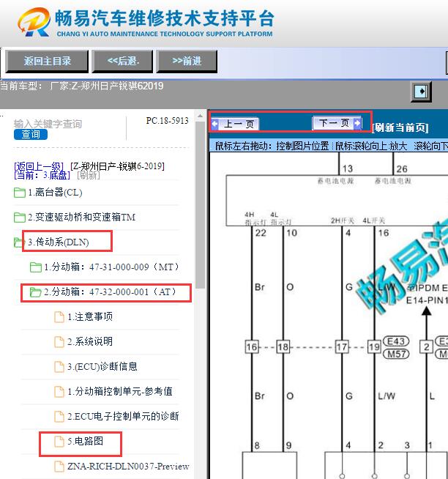Click page icon beside 3.(ECU)诊断信息
The image size is (448, 479).
click(59, 367)
